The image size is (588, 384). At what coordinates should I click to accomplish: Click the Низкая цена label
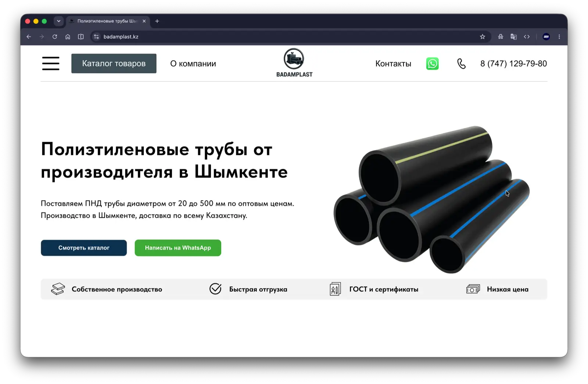point(508,289)
